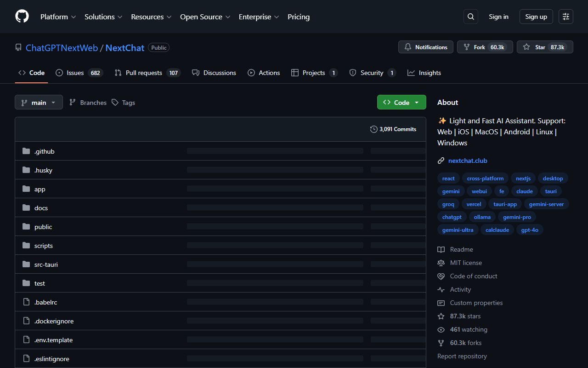Screen dimensions: 588x368
Task: Click the watching eye icon
Action: [x=441, y=329]
